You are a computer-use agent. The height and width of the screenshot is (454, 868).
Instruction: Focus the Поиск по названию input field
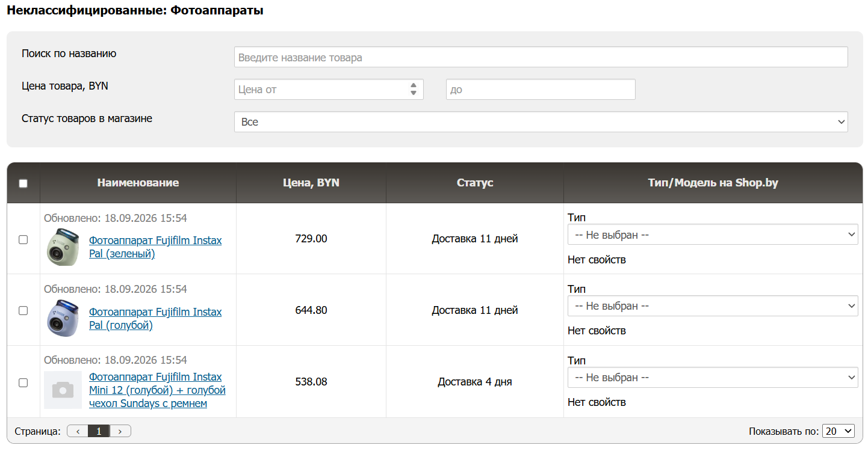click(541, 57)
